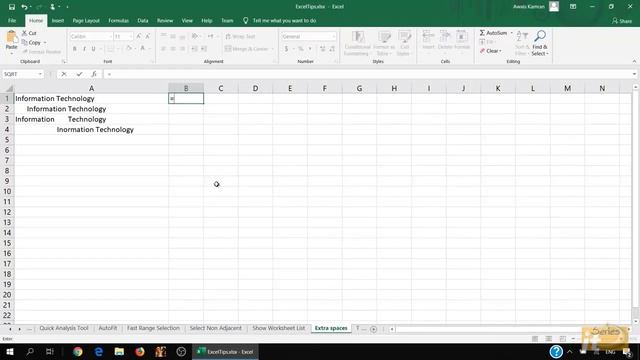Screen dimensions: 640x360
Task: Click the Tell me what you want field
Action: click(284, 20)
